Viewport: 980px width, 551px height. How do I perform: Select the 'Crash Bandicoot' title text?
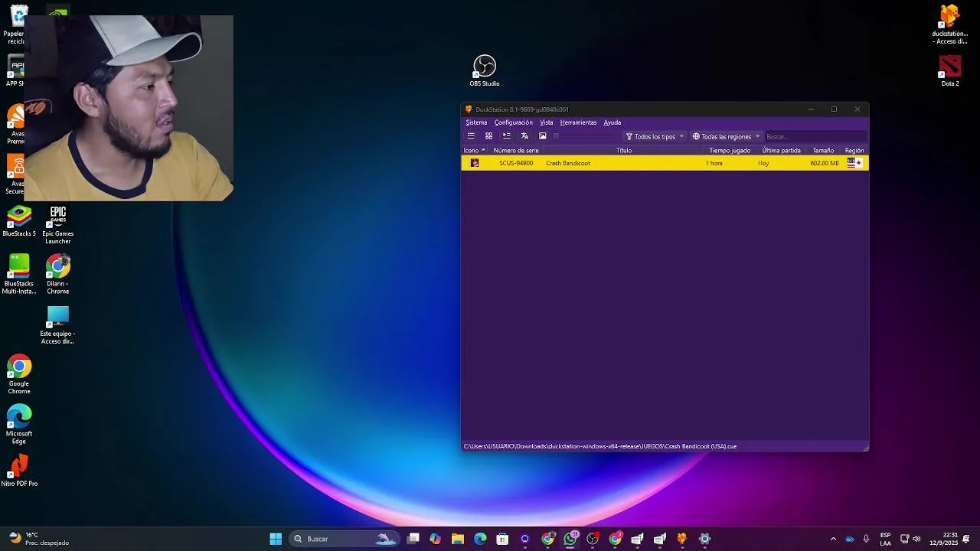tap(568, 163)
